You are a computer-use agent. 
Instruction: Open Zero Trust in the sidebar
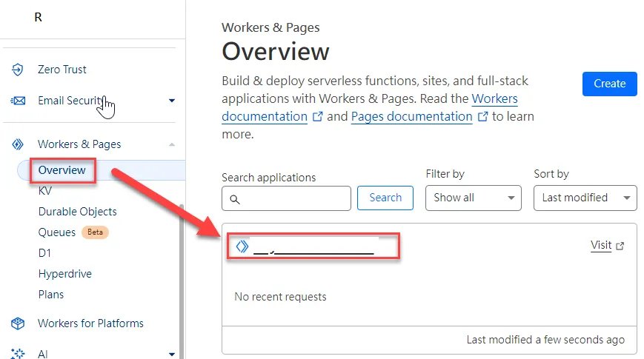click(x=62, y=70)
